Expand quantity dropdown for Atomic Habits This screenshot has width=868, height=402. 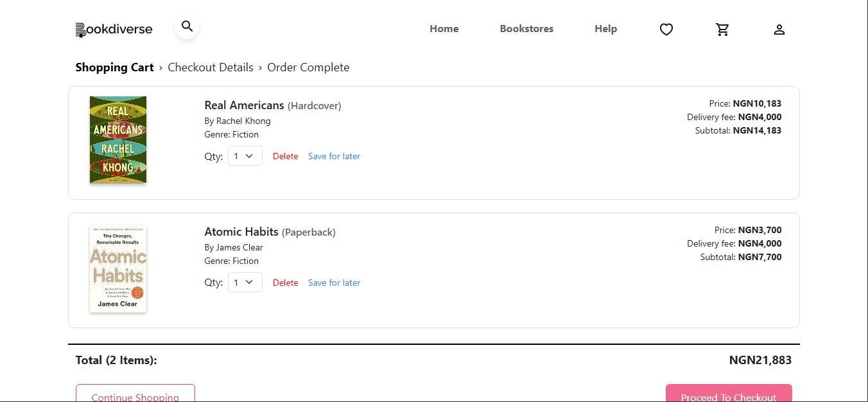coord(245,283)
